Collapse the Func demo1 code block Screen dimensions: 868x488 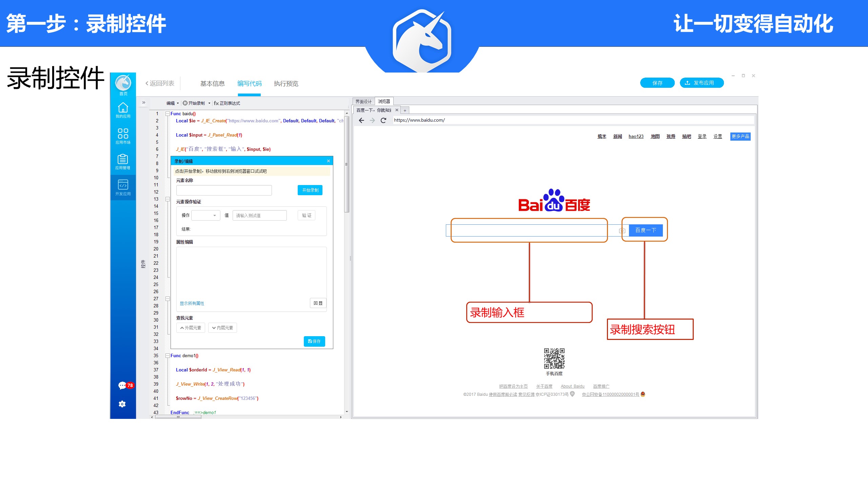167,356
